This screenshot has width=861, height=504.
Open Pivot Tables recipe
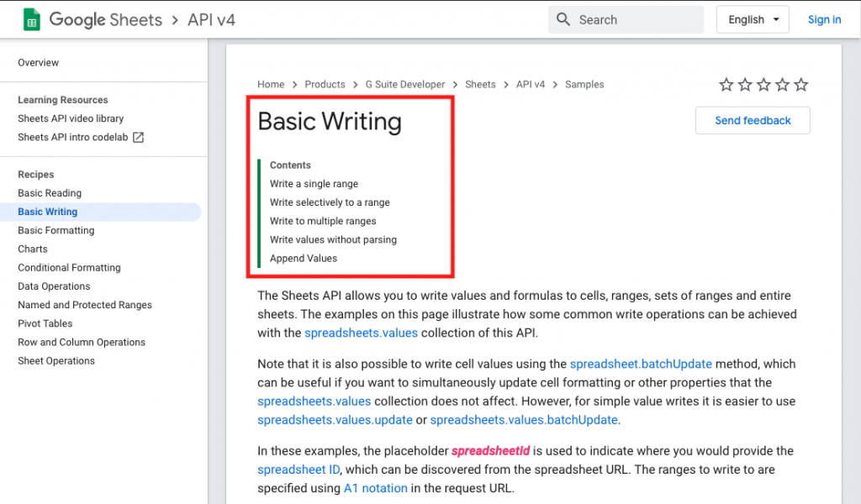click(45, 323)
